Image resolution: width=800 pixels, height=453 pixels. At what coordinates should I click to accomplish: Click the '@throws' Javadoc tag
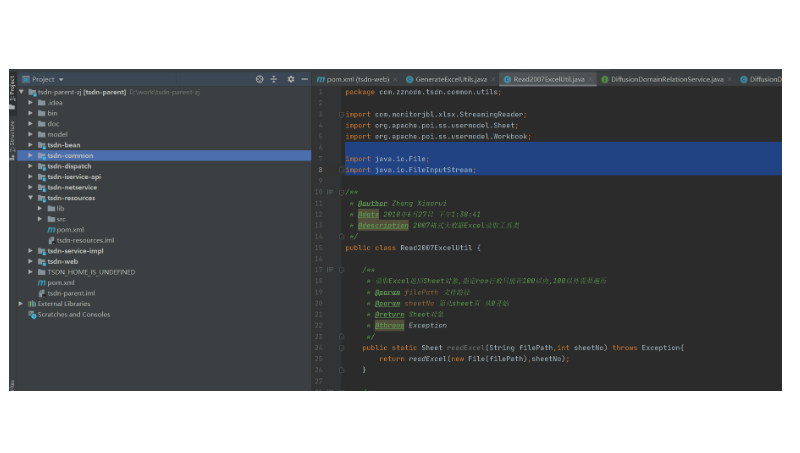[x=389, y=325]
